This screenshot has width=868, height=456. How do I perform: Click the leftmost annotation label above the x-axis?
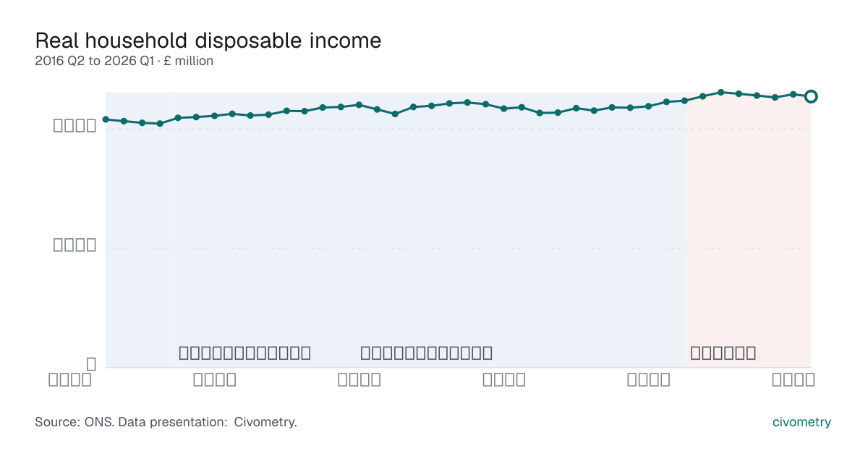click(245, 353)
